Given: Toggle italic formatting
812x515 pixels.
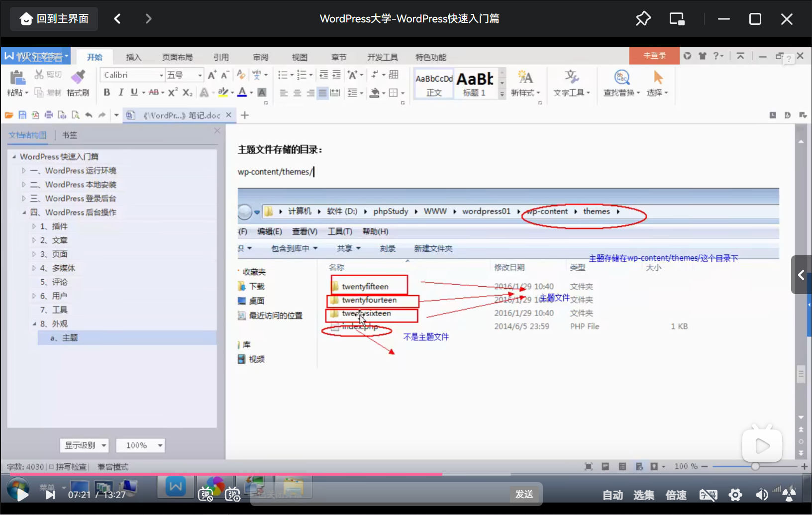Looking at the screenshot, I should point(120,92).
